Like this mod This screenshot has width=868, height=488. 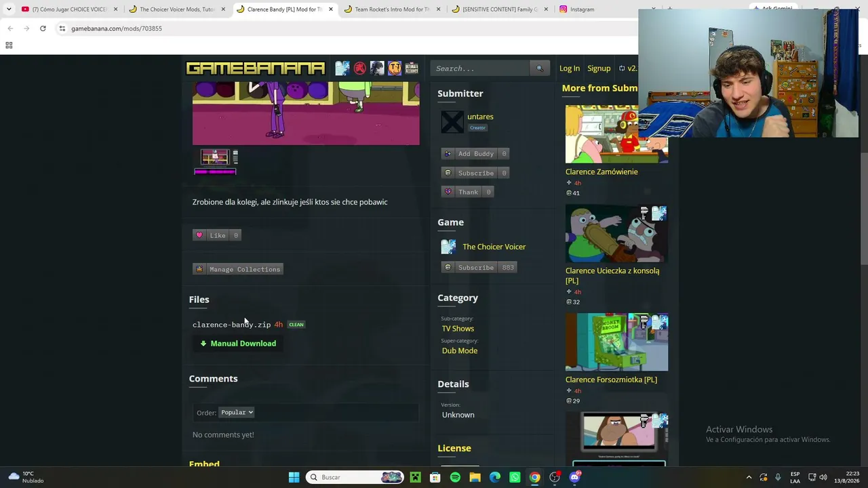pos(217,235)
